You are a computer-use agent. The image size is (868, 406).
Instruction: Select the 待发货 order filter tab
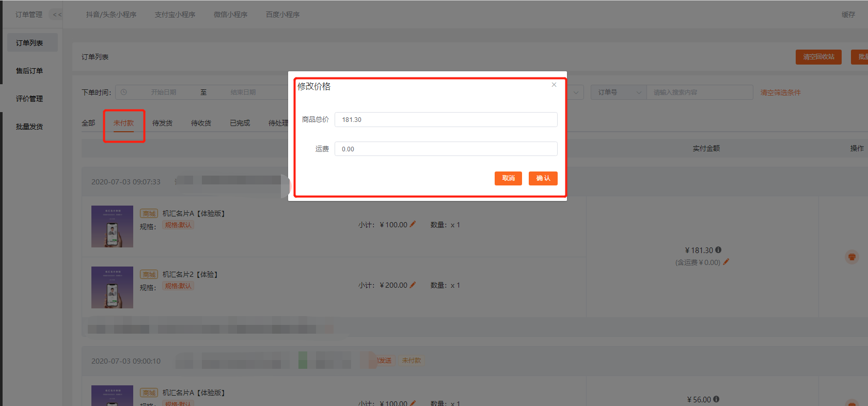point(162,123)
